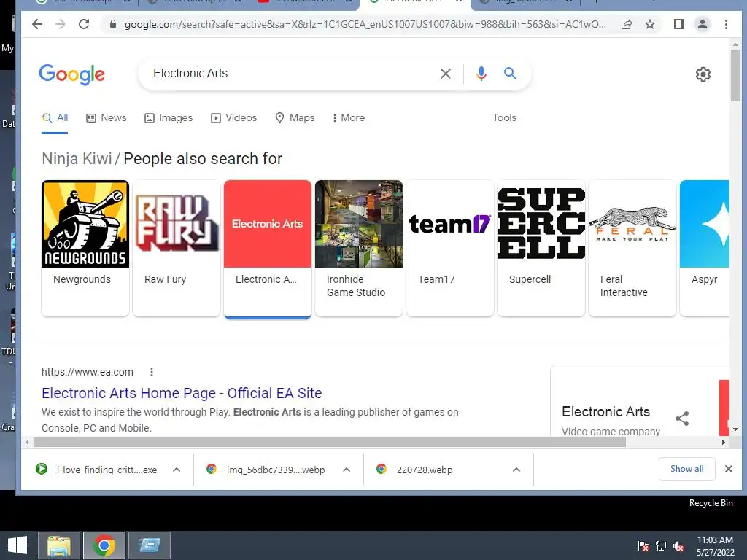
Task: Open Electronic Arts Home Page result link
Action: 182,393
